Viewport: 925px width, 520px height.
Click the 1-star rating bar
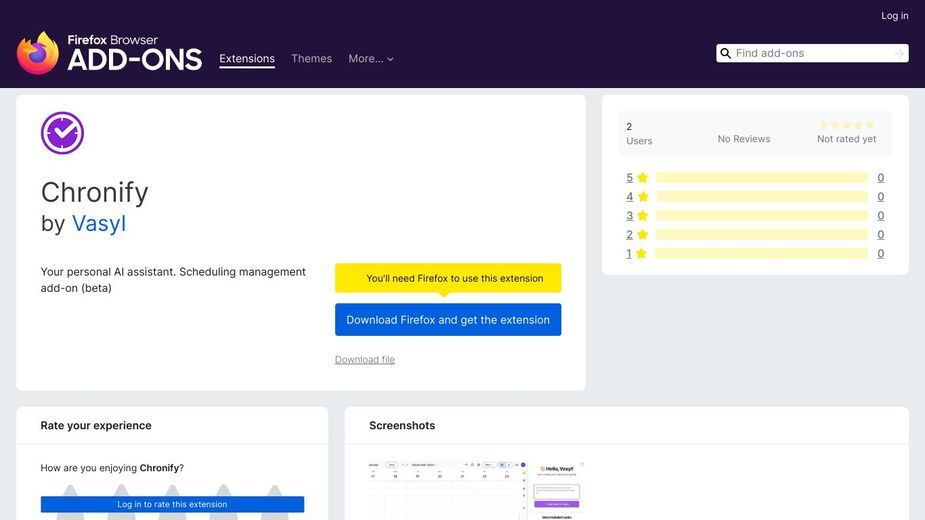[761, 253]
